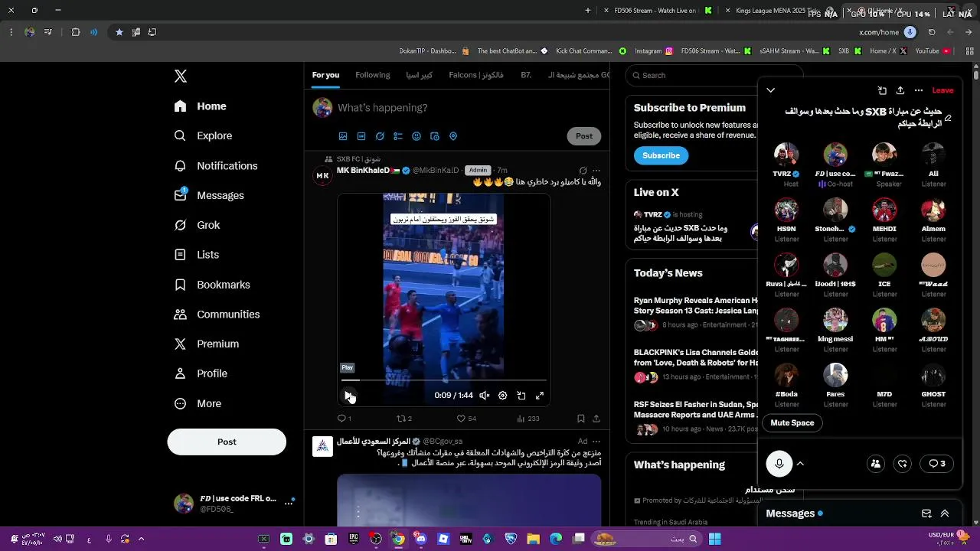
Task: Open Notifications in sidebar
Action: tap(216, 165)
